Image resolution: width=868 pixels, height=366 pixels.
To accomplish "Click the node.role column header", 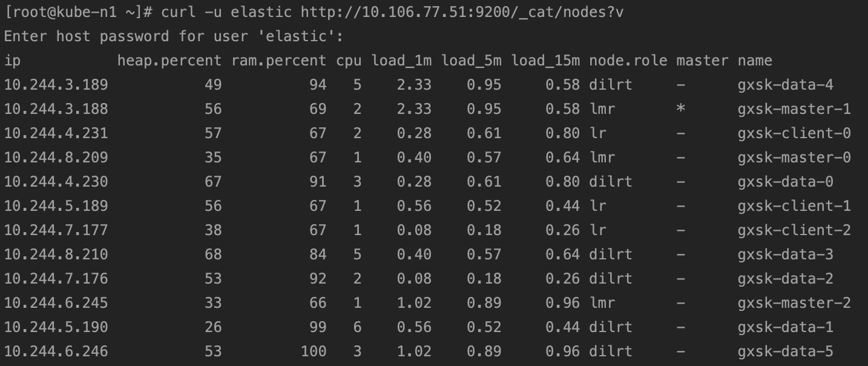I will click(x=628, y=61).
